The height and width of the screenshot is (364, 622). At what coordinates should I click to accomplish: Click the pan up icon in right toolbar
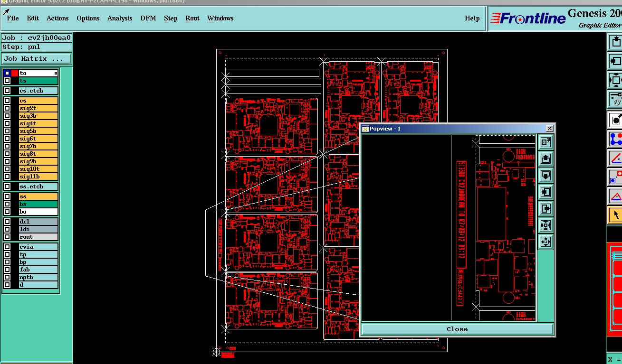[616, 42]
